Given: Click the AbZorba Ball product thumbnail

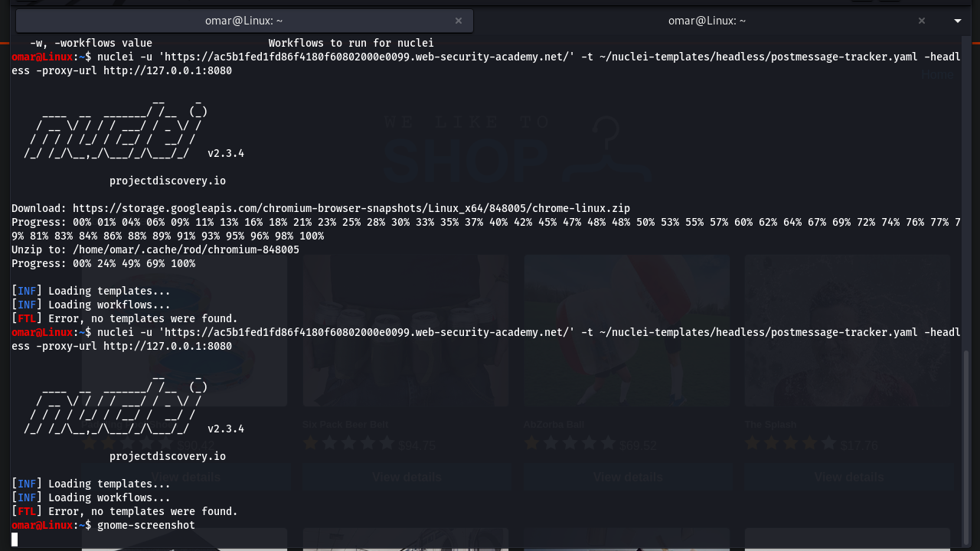Looking at the screenshot, I should pyautogui.click(x=626, y=331).
